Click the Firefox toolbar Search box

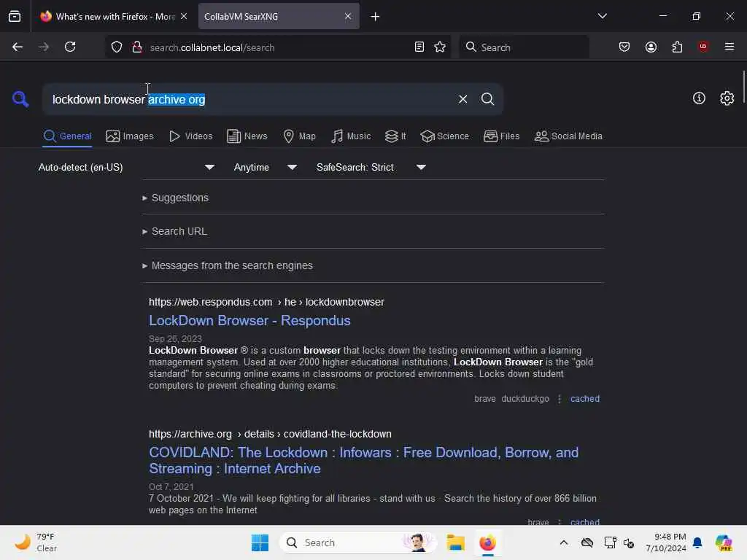click(x=524, y=47)
